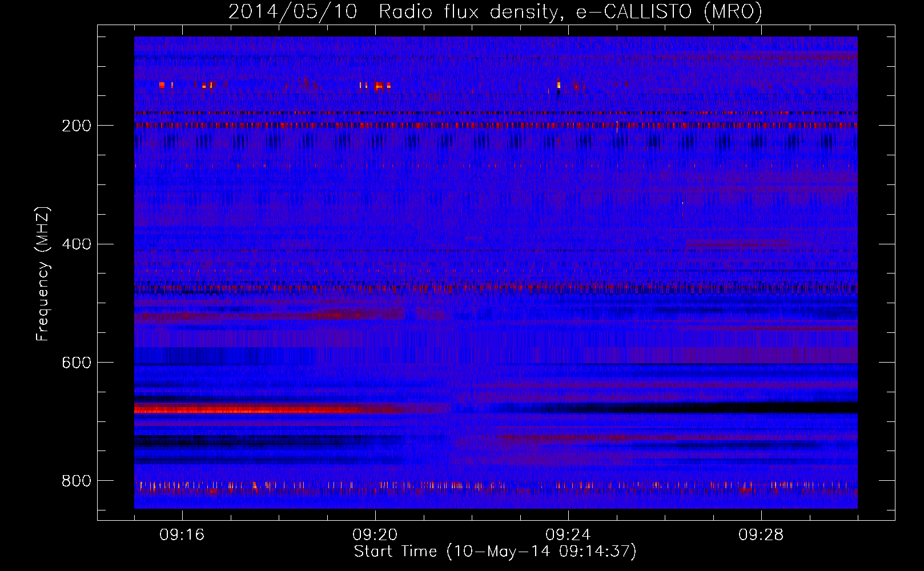Click the 09:28 time tick label
The image size is (924, 571).
761,535
